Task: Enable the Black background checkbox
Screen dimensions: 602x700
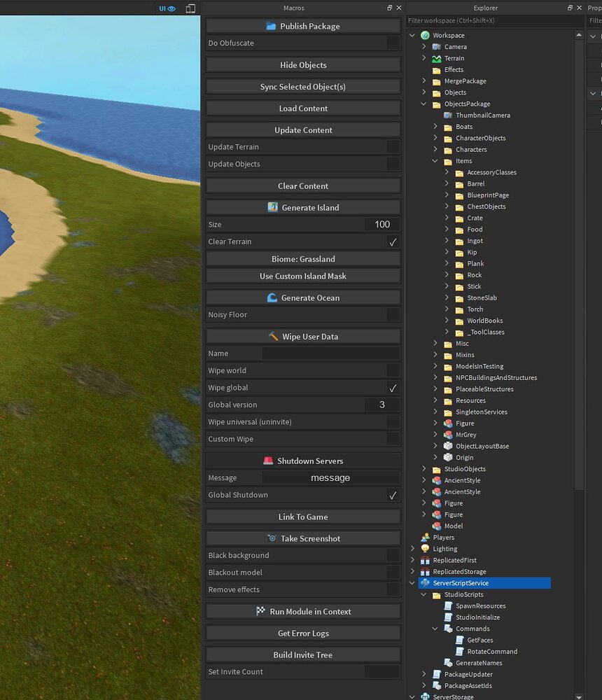Action: (x=393, y=555)
